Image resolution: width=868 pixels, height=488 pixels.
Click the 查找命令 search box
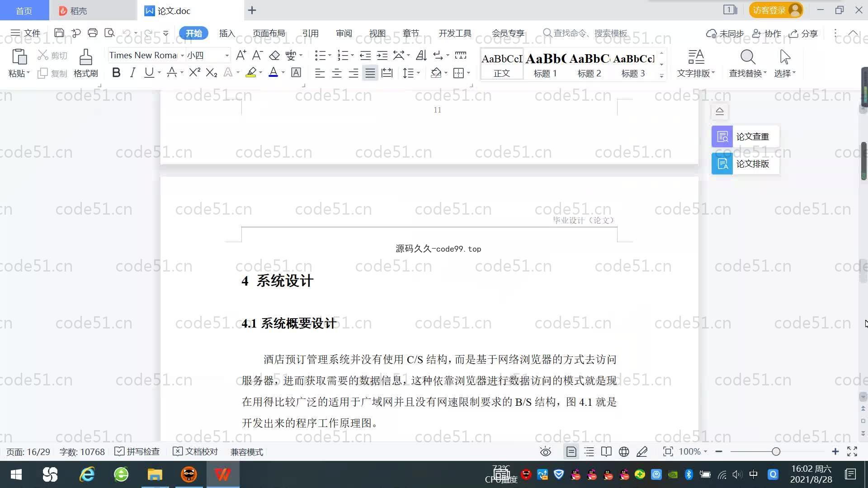click(x=585, y=33)
